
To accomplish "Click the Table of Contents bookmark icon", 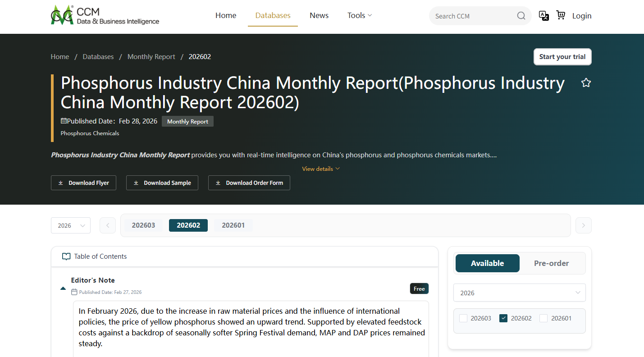I will click(66, 256).
